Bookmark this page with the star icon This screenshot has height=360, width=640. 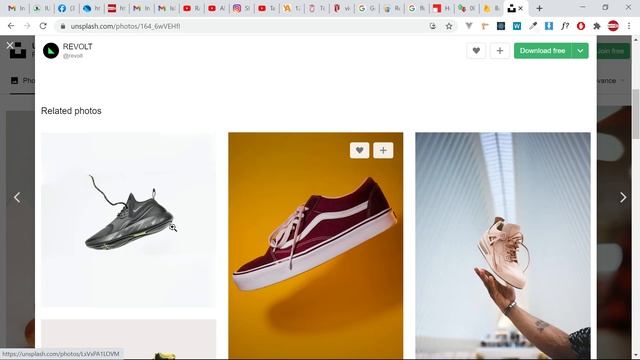pos(449,26)
